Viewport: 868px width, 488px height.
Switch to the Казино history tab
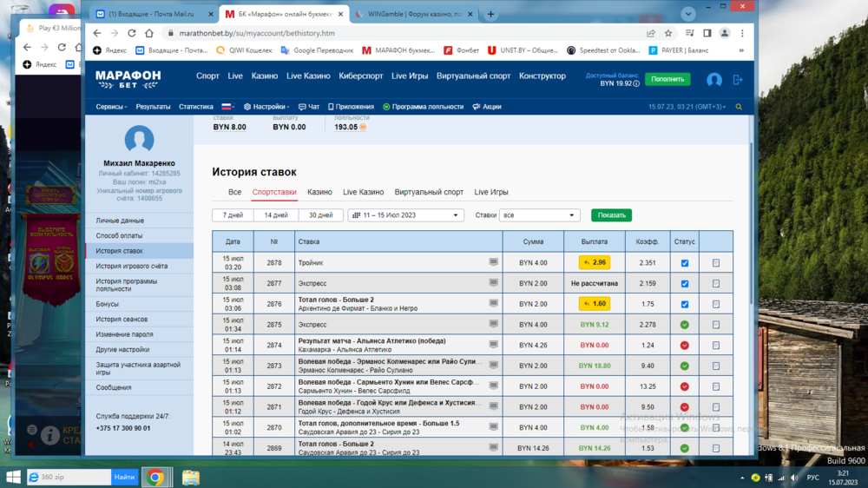point(319,192)
